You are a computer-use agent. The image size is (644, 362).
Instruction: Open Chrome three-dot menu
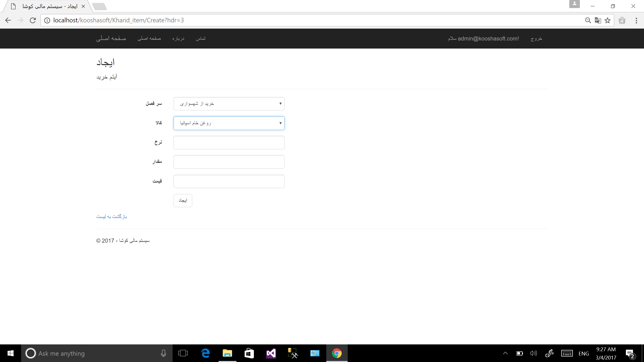click(636, 20)
